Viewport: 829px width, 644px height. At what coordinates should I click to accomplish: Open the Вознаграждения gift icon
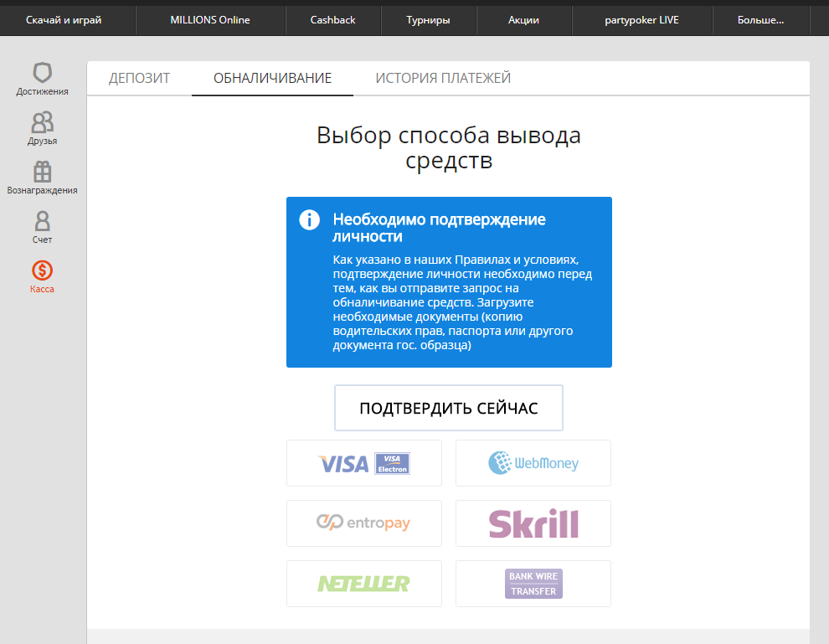coord(42,172)
